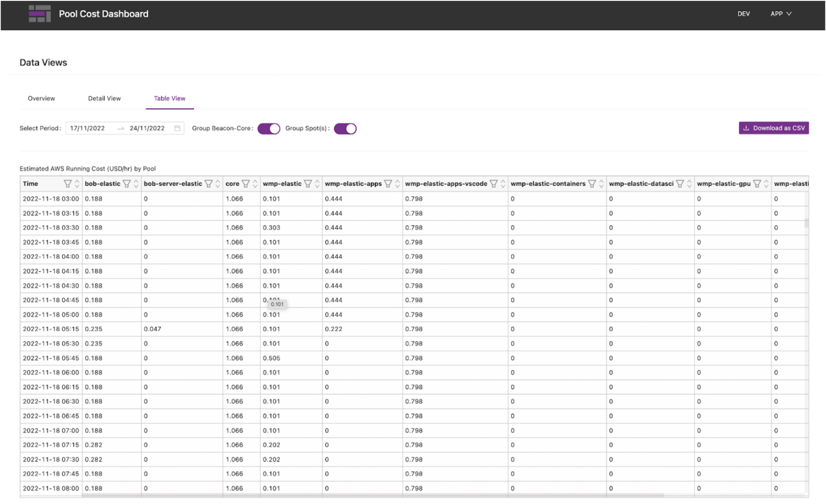Switch to the Overview tab
The width and height of the screenshot is (826, 504).
click(x=41, y=98)
